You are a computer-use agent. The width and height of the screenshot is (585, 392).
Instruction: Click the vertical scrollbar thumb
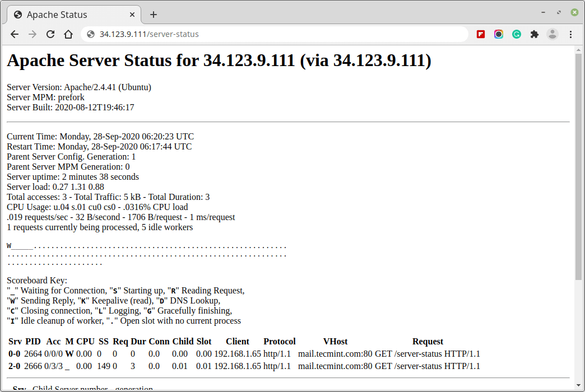point(578,166)
